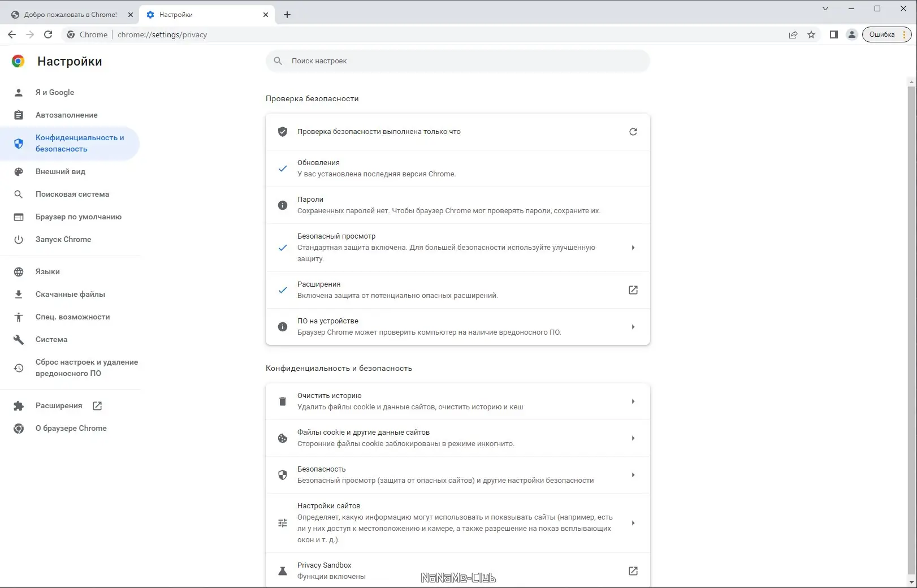Switch to the Welcome to Chrome tab

(x=70, y=15)
